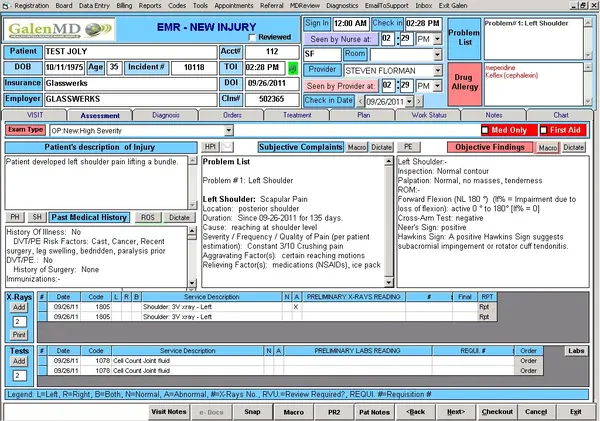Click Add button in X-Rays section
The width and height of the screenshot is (600, 421).
(x=19, y=307)
